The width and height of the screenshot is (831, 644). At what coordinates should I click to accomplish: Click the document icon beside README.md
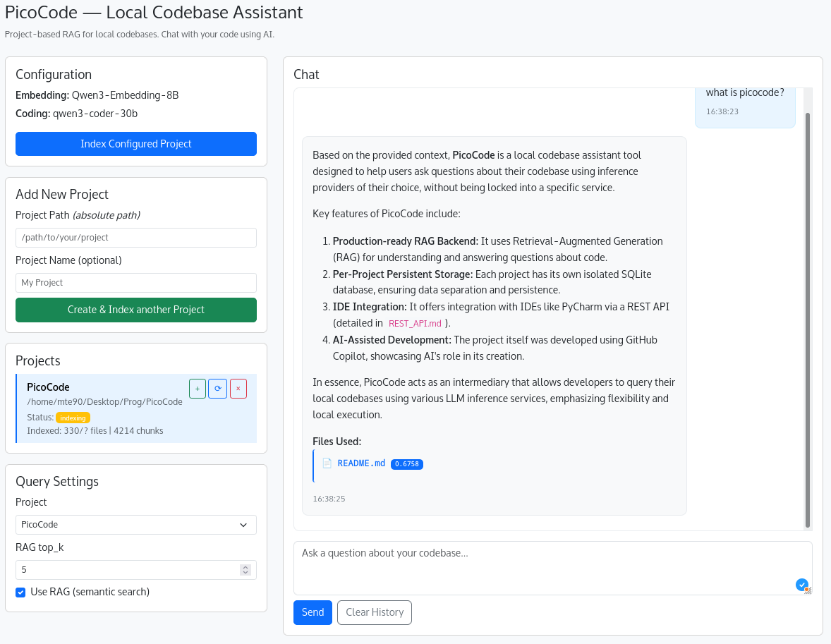point(327,463)
